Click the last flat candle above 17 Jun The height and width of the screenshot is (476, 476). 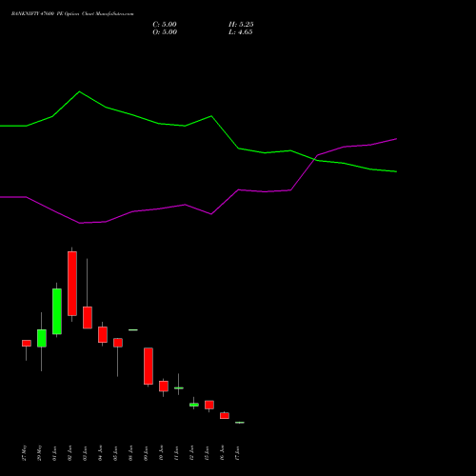click(240, 423)
